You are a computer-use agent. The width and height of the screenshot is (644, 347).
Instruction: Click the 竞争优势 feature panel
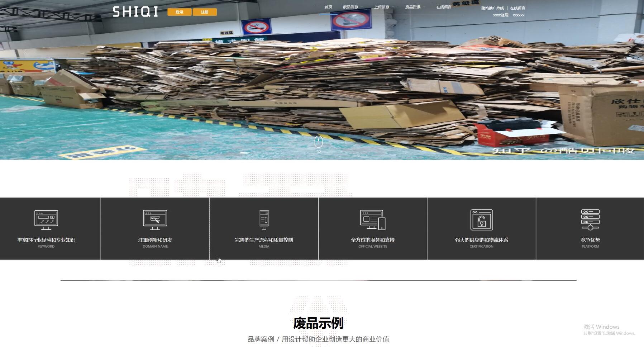tap(590, 240)
